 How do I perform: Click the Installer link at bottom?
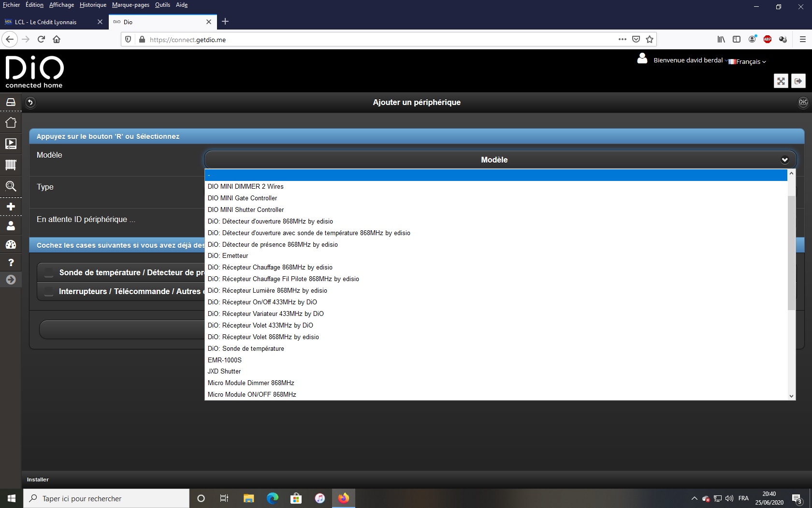(38, 479)
